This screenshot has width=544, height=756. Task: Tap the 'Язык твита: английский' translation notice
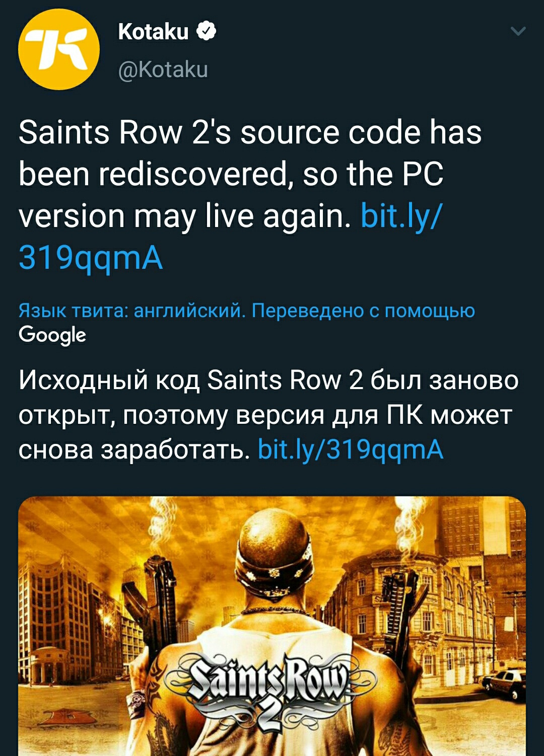click(132, 311)
